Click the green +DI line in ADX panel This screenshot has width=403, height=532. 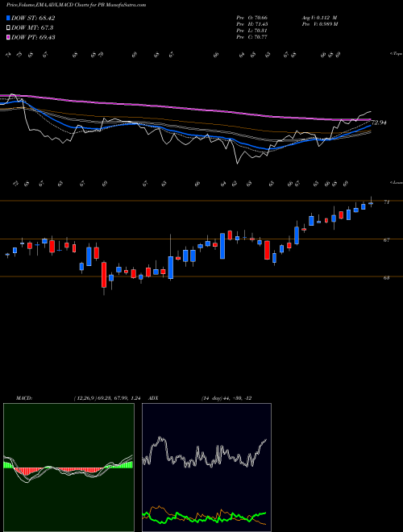click(204, 518)
